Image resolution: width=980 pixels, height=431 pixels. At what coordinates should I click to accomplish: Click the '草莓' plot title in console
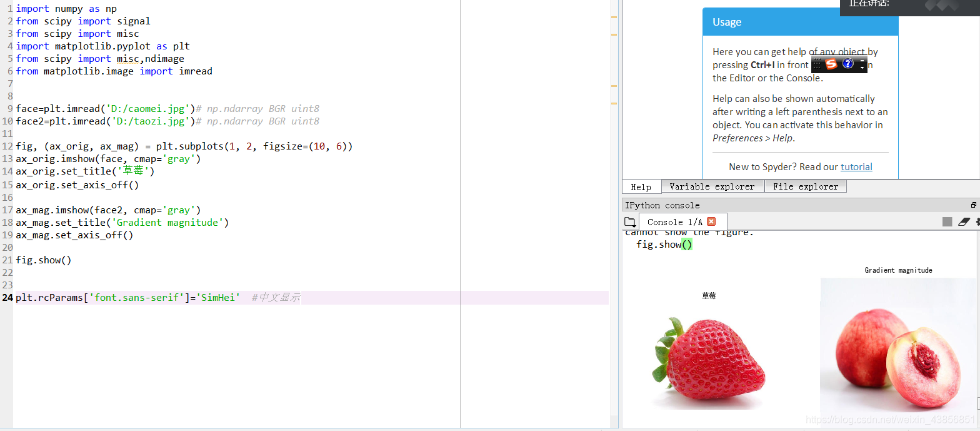click(709, 296)
